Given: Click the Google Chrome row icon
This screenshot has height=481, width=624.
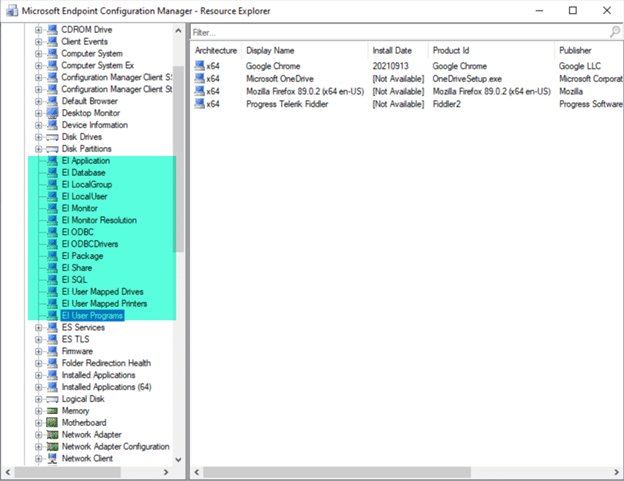Looking at the screenshot, I should point(199,66).
